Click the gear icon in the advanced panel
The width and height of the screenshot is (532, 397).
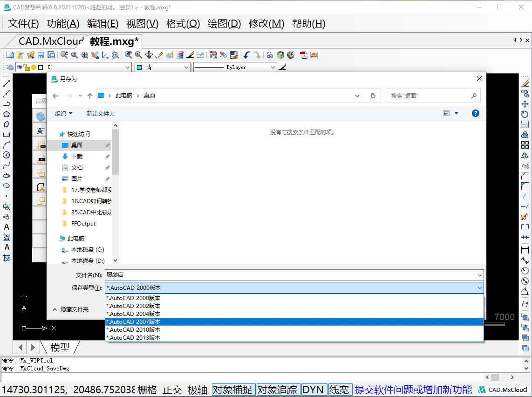41,117
